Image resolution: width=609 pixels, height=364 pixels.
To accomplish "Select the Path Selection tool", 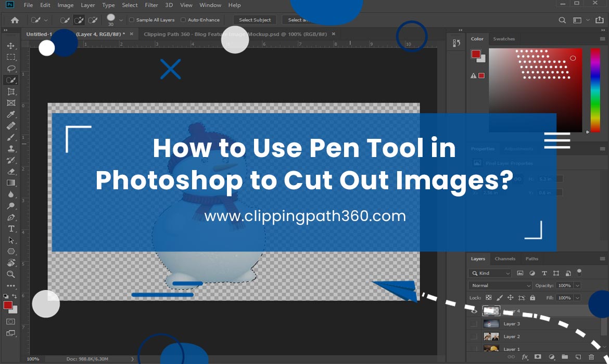I will coord(11,240).
